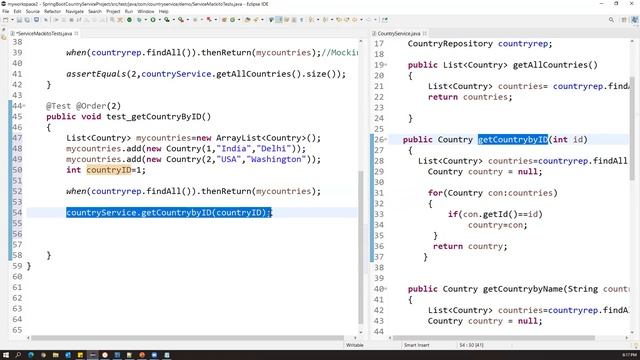Open the Run launch history dropdown arrow

point(159,20)
